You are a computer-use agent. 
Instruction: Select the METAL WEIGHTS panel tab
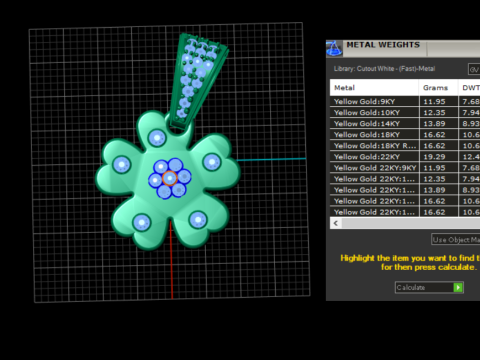pyautogui.click(x=383, y=45)
